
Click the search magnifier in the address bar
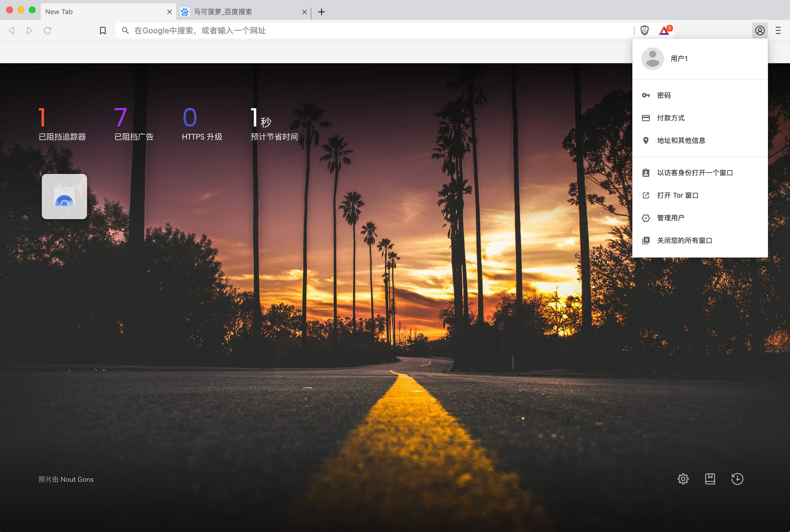[125, 30]
